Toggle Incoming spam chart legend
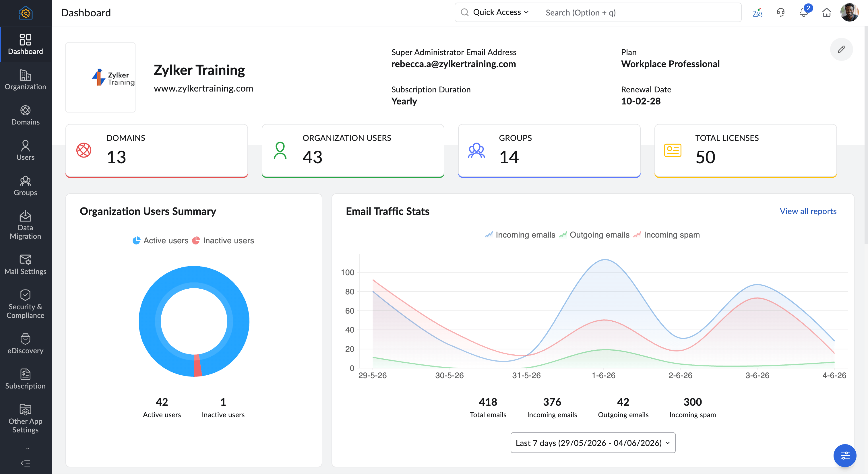The width and height of the screenshot is (868, 474). [666, 235]
